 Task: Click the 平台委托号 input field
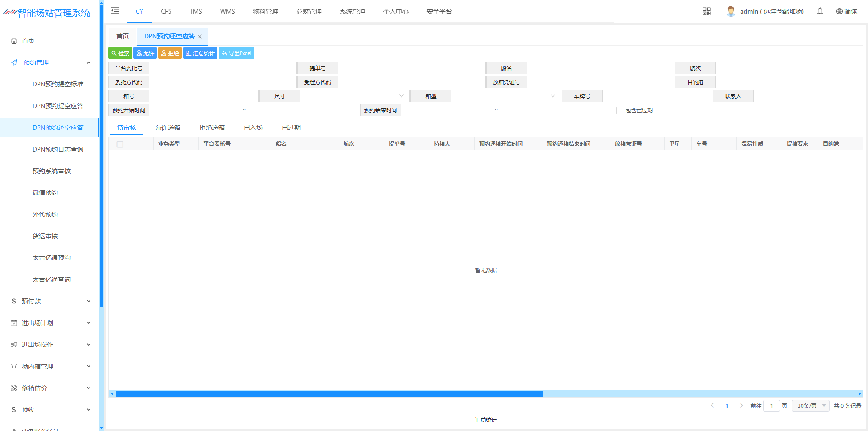click(x=222, y=68)
